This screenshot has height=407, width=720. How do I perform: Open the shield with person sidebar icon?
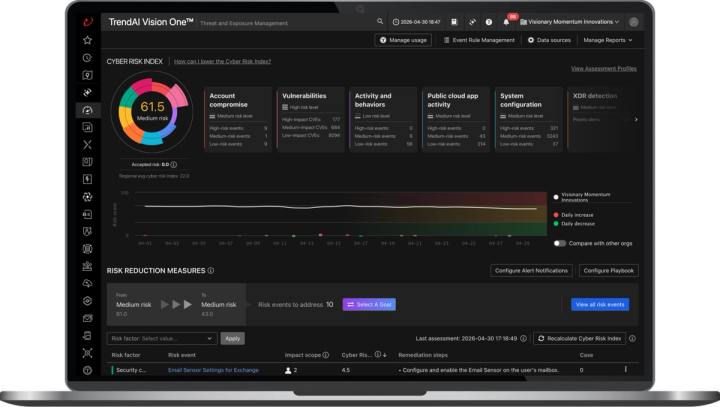pyautogui.click(x=87, y=232)
